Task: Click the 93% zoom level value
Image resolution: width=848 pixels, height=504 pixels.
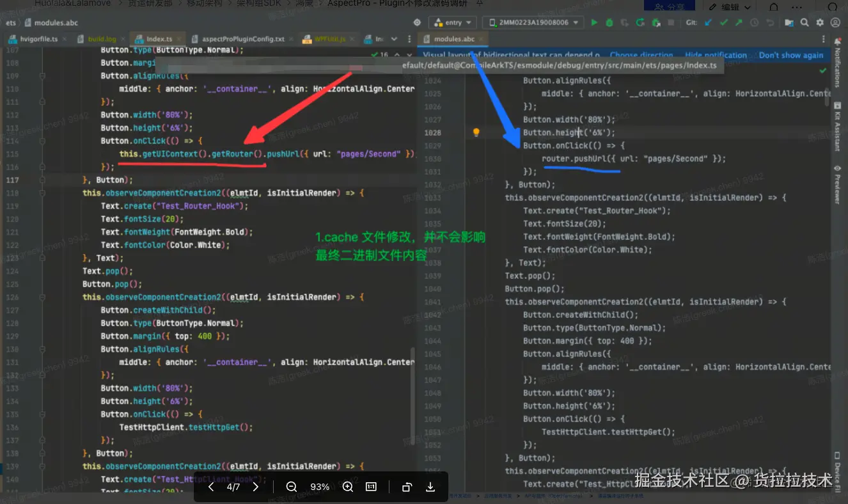Action: coord(320,487)
